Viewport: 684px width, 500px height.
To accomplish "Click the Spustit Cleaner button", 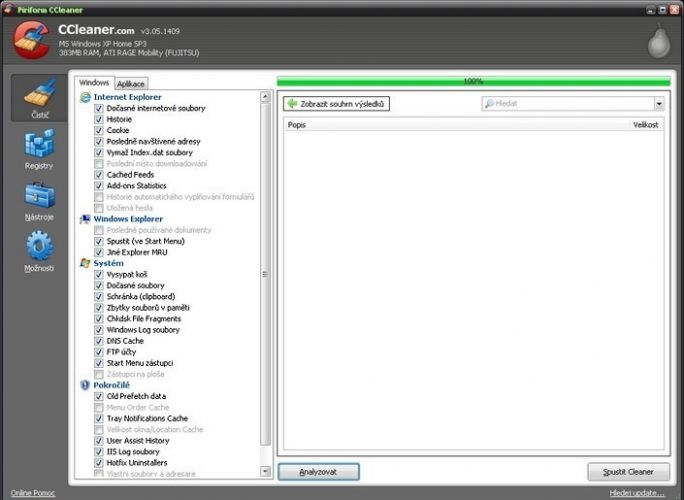I will (x=628, y=472).
